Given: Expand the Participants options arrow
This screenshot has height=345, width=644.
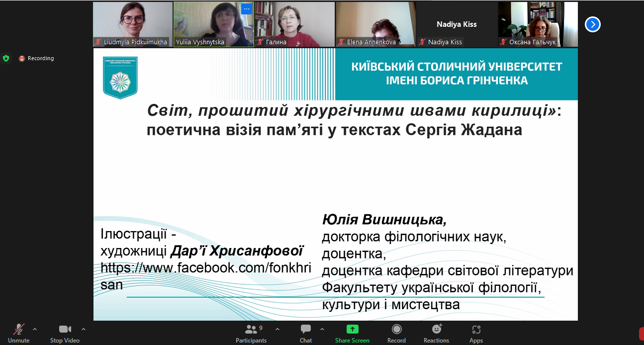Looking at the screenshot, I should tap(277, 329).
